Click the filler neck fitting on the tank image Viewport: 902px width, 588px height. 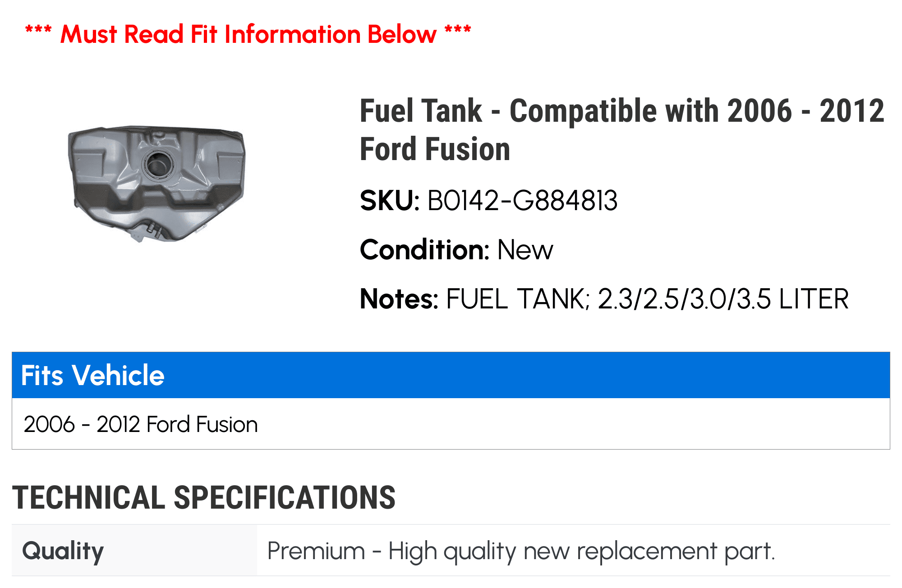pos(153,229)
